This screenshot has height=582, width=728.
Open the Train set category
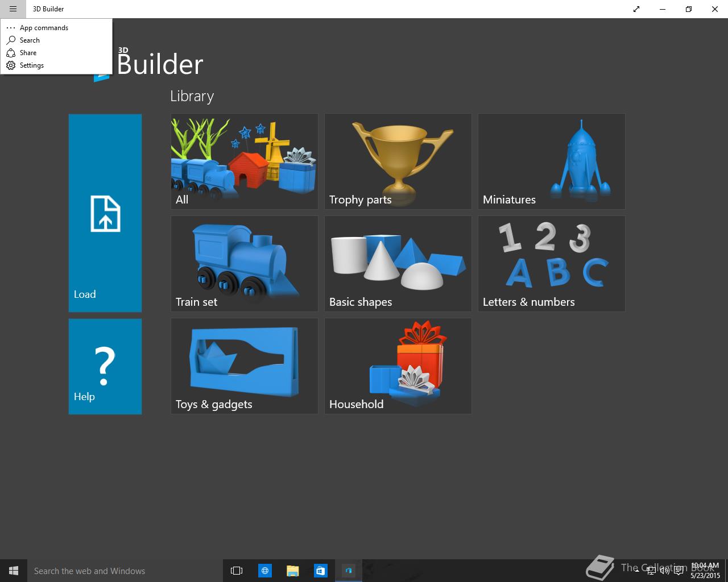pyautogui.click(x=245, y=264)
